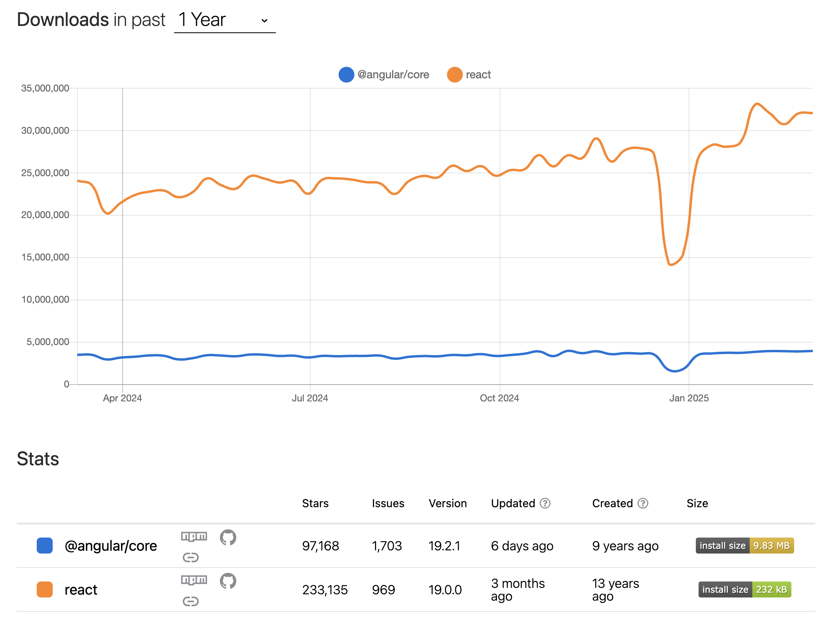The image size is (840, 635).
Task: Click install size 232 kB badge
Action: pyautogui.click(x=745, y=589)
